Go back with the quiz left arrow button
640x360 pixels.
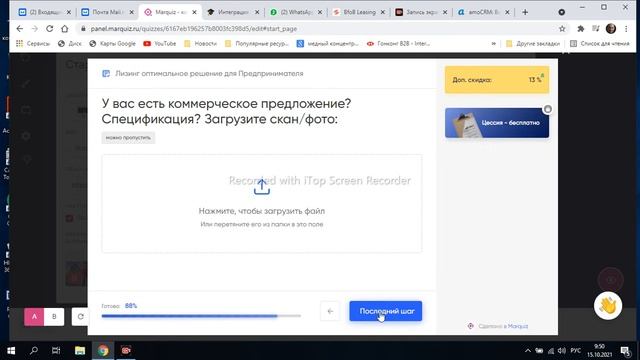(330, 311)
